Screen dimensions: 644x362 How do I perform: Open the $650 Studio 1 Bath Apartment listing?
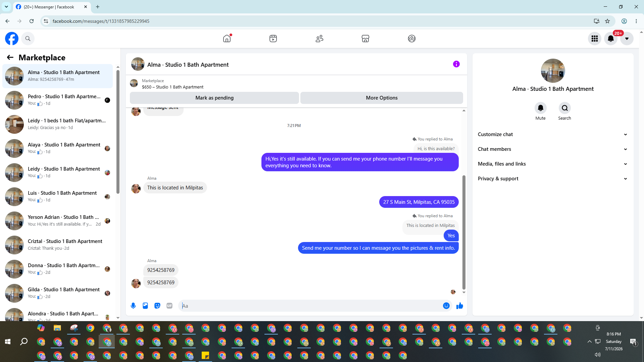tap(172, 87)
